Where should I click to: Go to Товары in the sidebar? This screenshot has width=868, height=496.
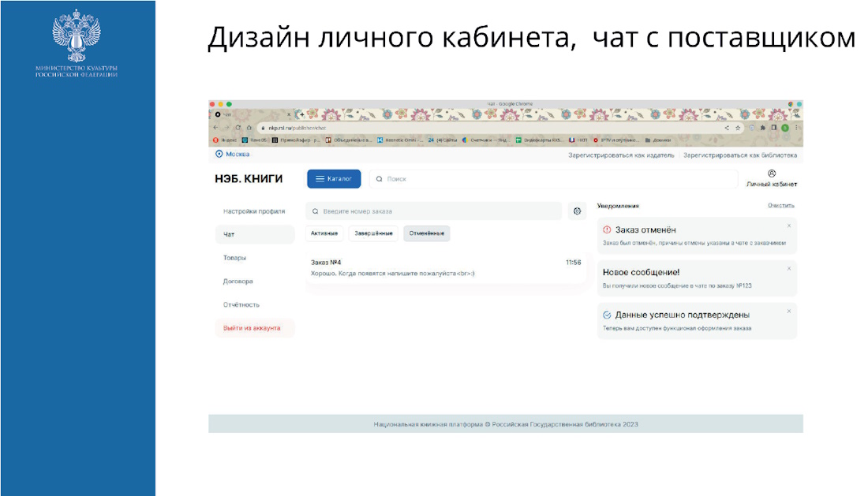235,258
